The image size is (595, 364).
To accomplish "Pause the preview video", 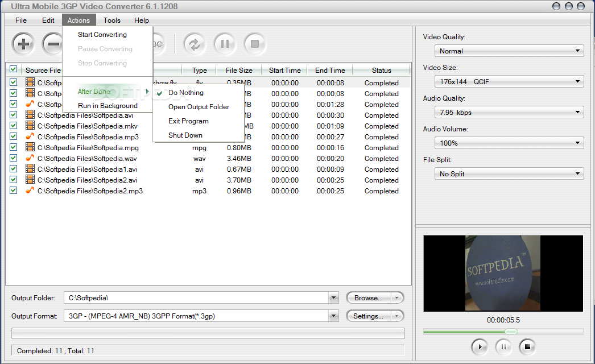I will pyautogui.click(x=503, y=346).
